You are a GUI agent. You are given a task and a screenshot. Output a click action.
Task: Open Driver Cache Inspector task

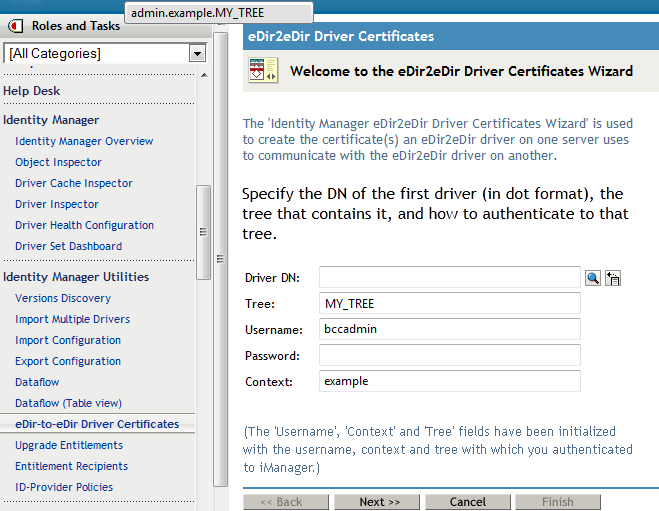pyautogui.click(x=74, y=183)
